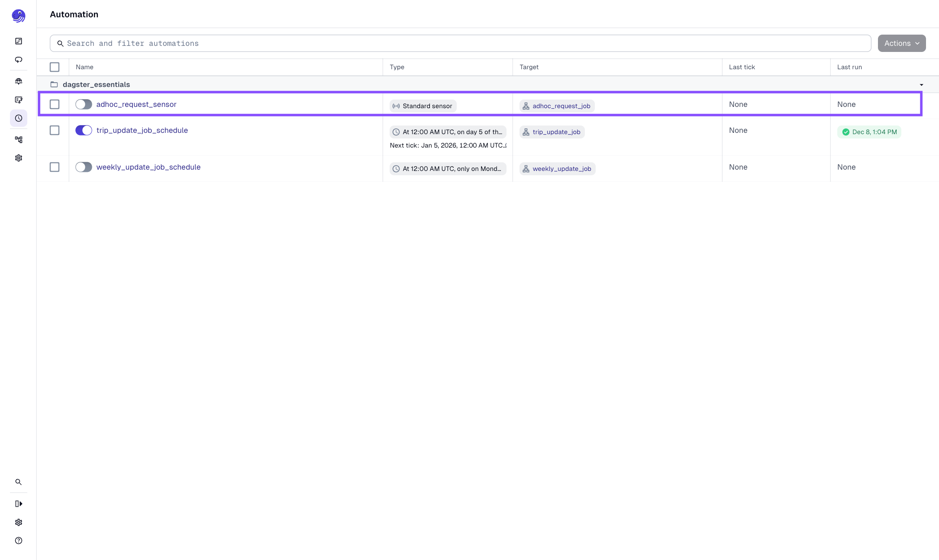Select the Automation clock icon in sidebar
The image size is (939, 560).
point(19,118)
